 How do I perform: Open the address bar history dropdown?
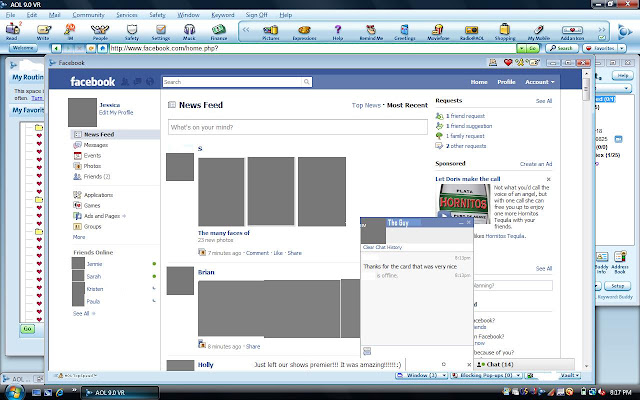click(x=521, y=49)
